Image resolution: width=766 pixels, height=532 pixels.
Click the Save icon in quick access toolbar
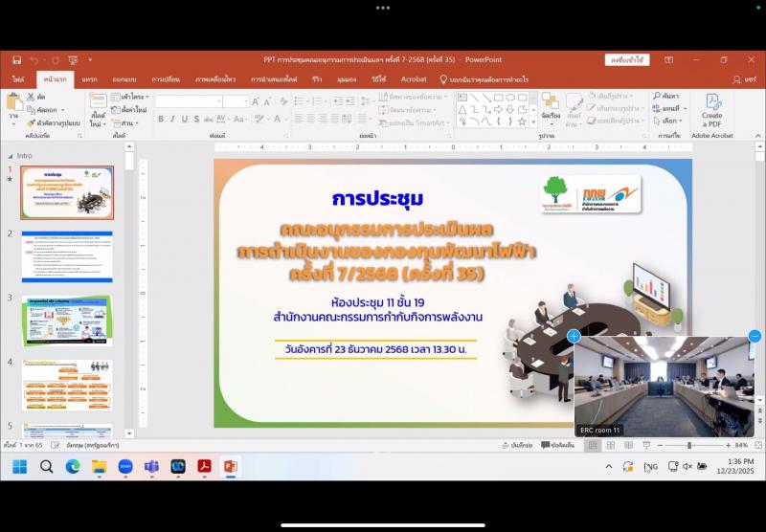coord(17,60)
